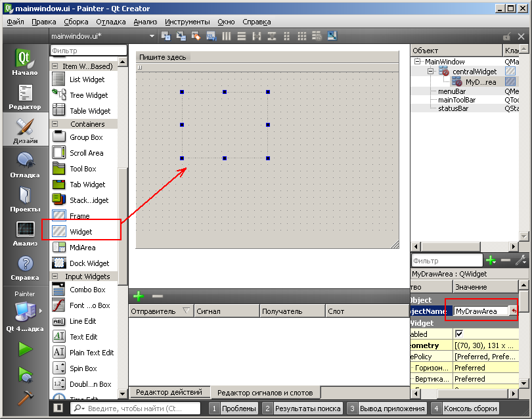Apply horizontal splitter layout
Viewport: 532px width, 419px height.
[257, 36]
